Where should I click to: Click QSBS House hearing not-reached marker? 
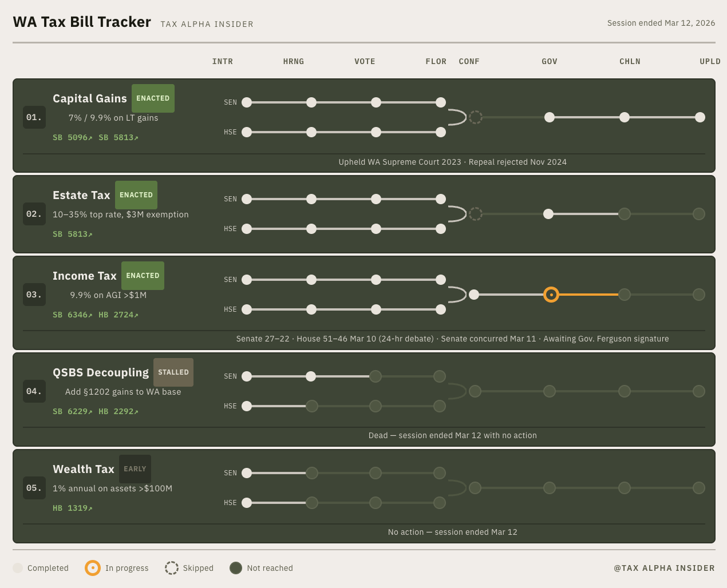pos(312,406)
